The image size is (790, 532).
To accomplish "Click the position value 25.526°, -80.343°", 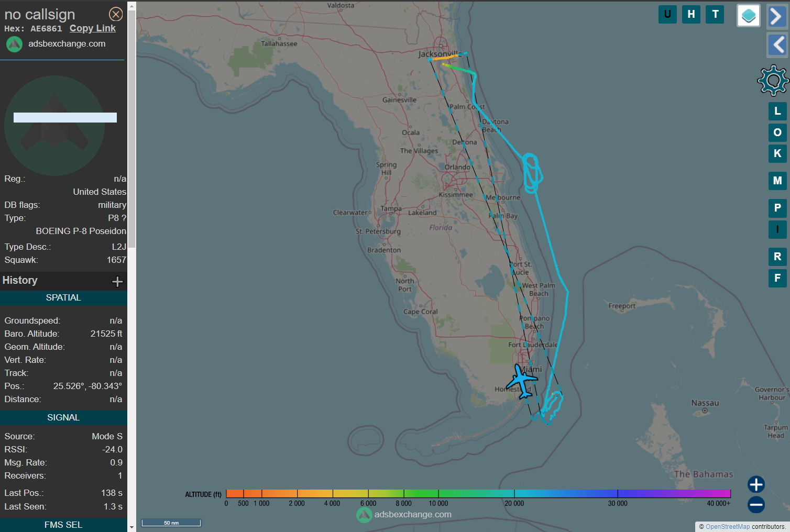I will pos(87,386).
